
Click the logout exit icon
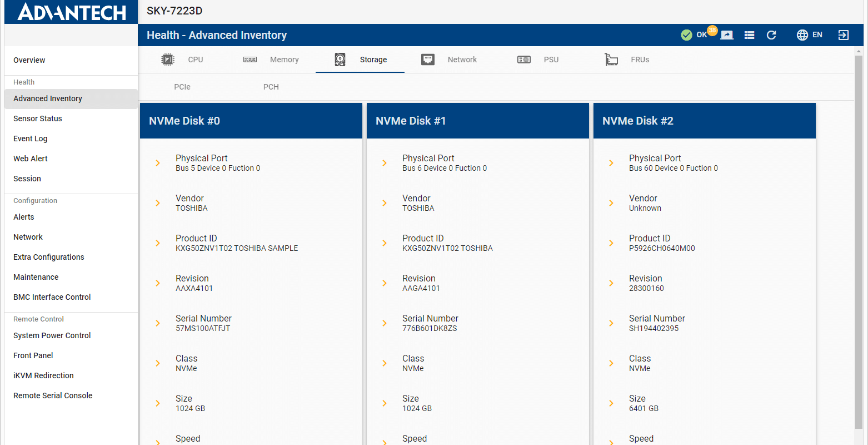click(844, 35)
